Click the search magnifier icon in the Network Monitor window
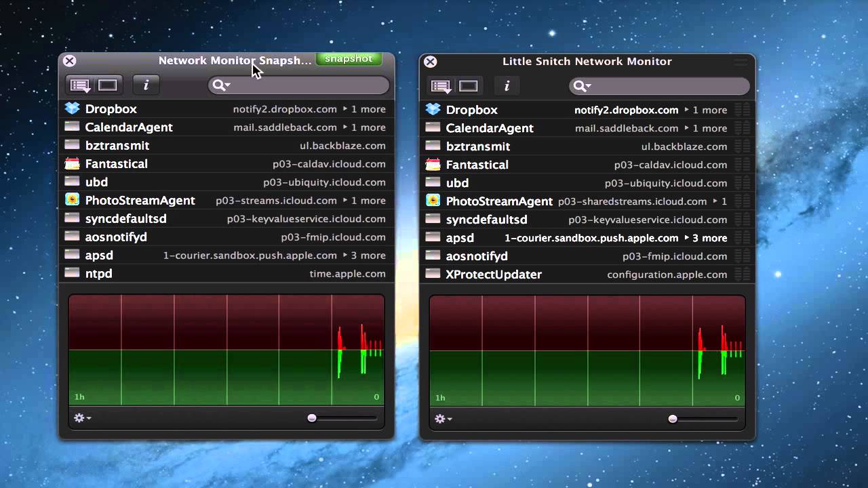 point(582,86)
